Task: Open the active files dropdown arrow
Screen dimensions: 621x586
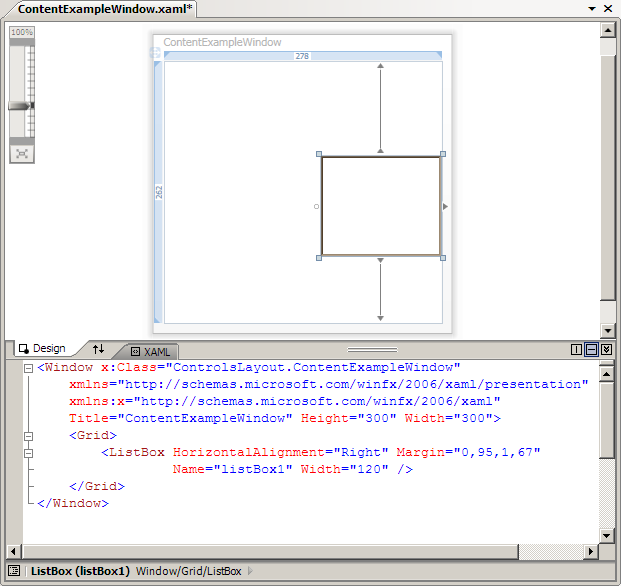Action: click(592, 8)
